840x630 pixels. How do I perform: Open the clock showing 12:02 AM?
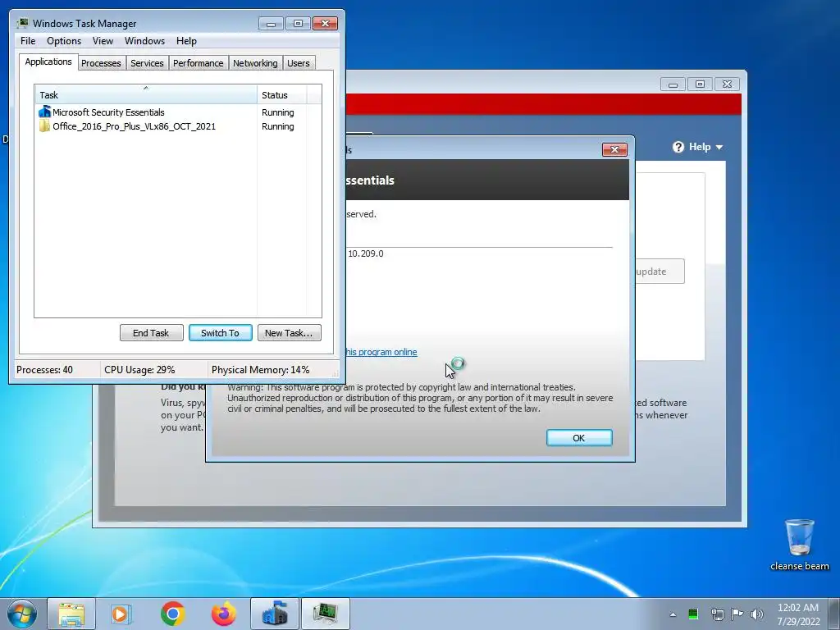click(798, 614)
